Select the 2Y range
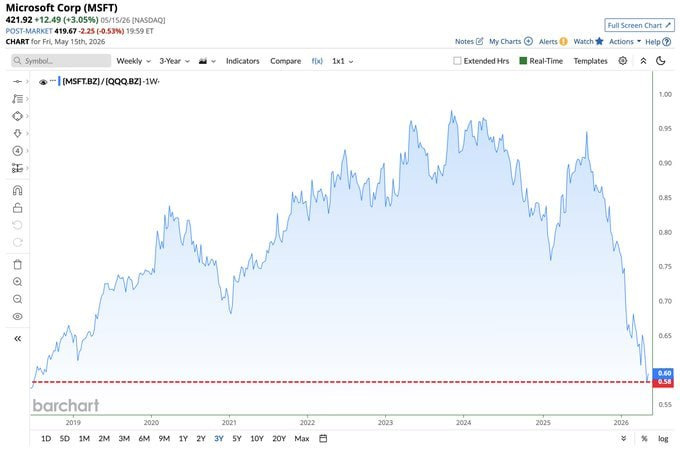Viewport: 680px width, 451px height. tap(201, 438)
